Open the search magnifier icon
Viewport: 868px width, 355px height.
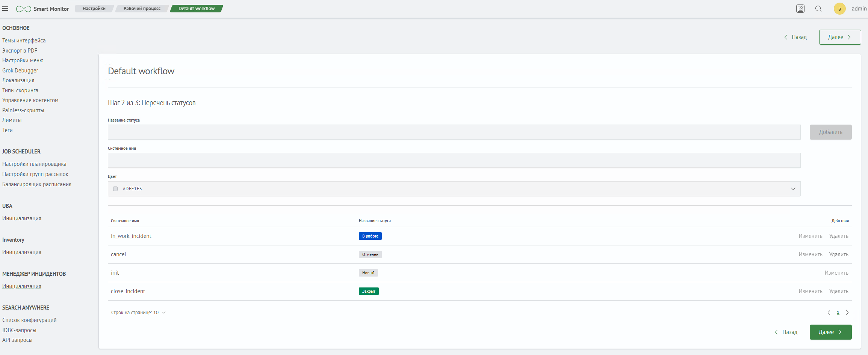pos(818,9)
